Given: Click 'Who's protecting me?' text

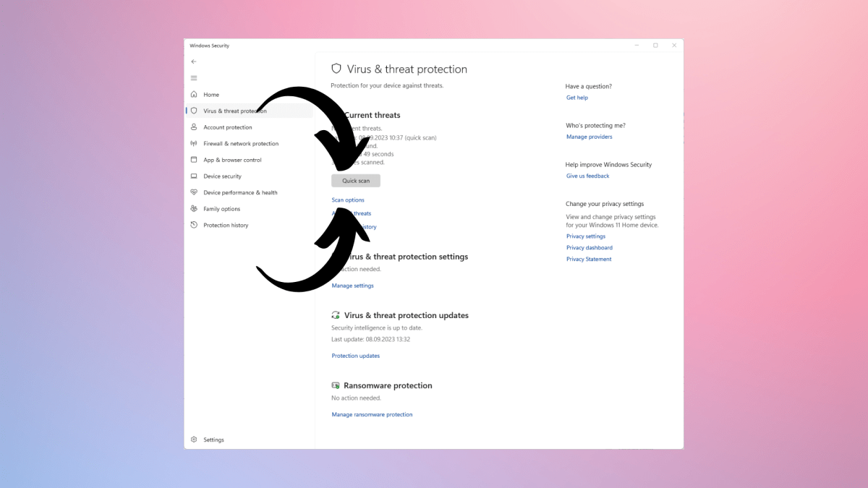Looking at the screenshot, I should click(595, 126).
